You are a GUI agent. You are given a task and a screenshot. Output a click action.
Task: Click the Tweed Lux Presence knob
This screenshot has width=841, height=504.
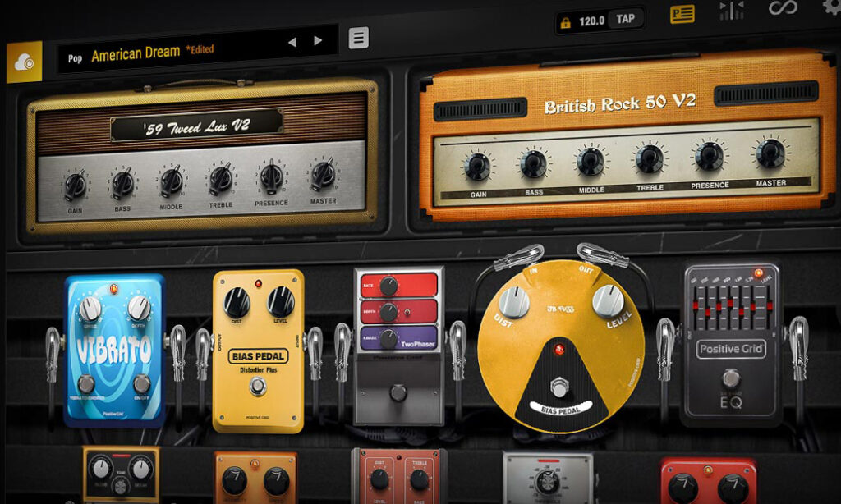(271, 176)
